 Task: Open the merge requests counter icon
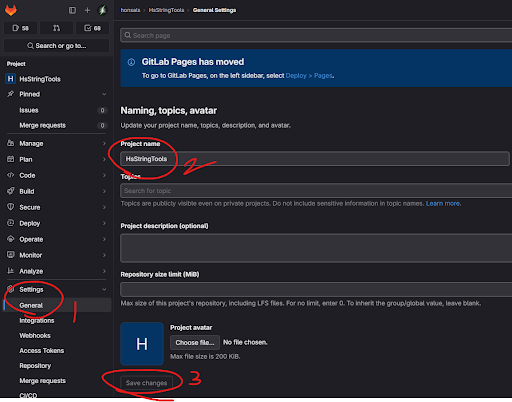[x=56, y=28]
